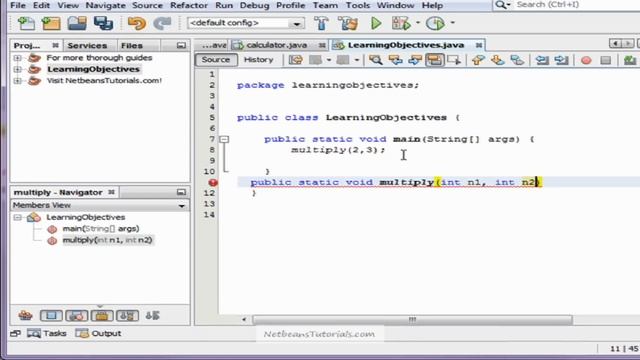The image size is (640, 360).
Task: Toggle Show Static Members navigator filter
Action: 76,315
